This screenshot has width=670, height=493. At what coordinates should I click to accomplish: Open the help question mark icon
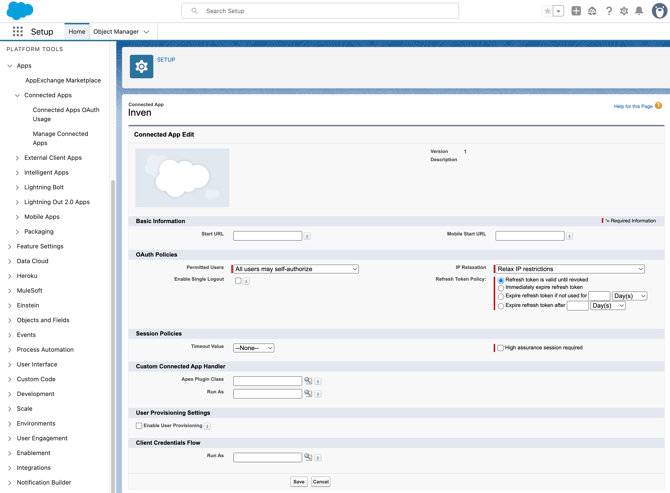click(x=608, y=11)
